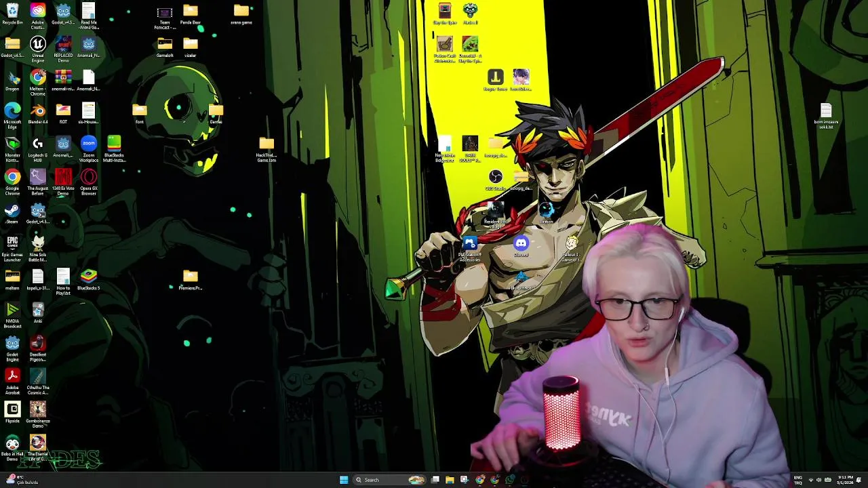Open the Anki desktop shortcut
868x488 pixels.
[x=38, y=312]
